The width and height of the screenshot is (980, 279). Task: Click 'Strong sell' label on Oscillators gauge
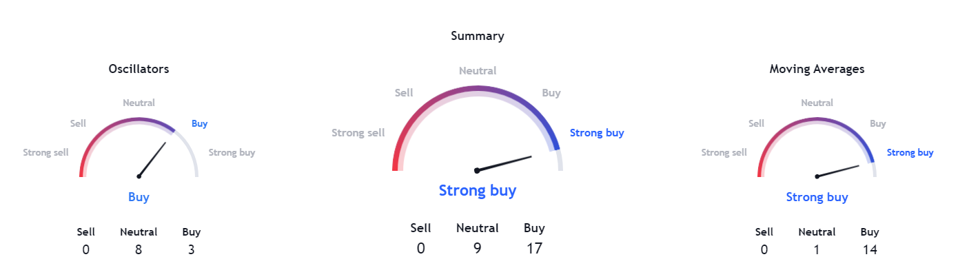(46, 152)
